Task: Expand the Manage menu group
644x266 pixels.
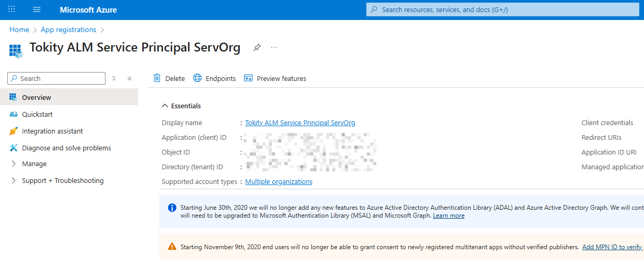Action: pos(14,163)
